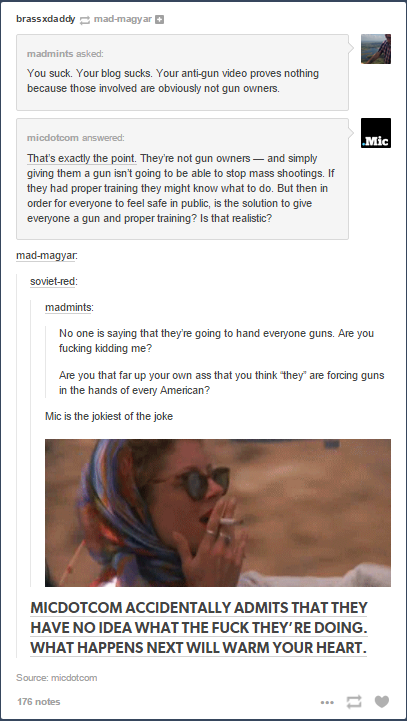Screen dimensions: 407x721
Task: Click the soviet-red username link
Action: (52, 281)
